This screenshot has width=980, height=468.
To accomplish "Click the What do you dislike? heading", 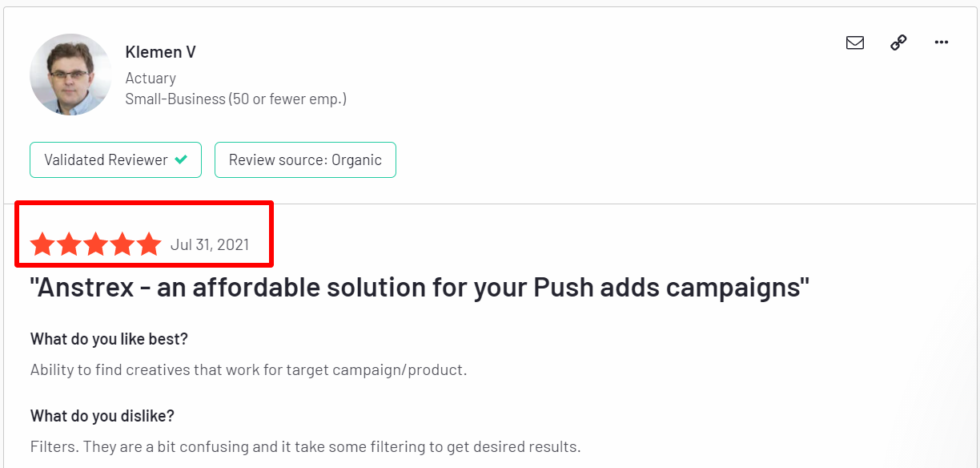I will [102, 416].
